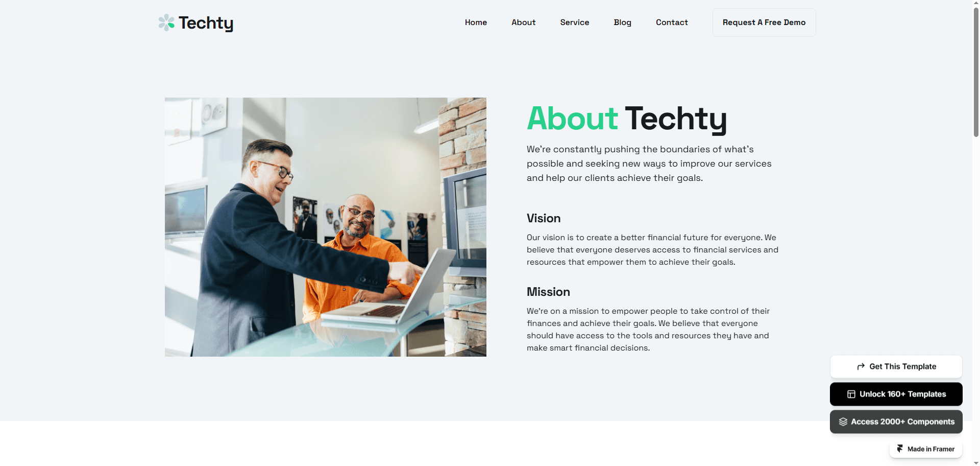Image resolution: width=980 pixels, height=466 pixels.
Task: Click the Framer logo icon in the badge
Action: pyautogui.click(x=900, y=449)
